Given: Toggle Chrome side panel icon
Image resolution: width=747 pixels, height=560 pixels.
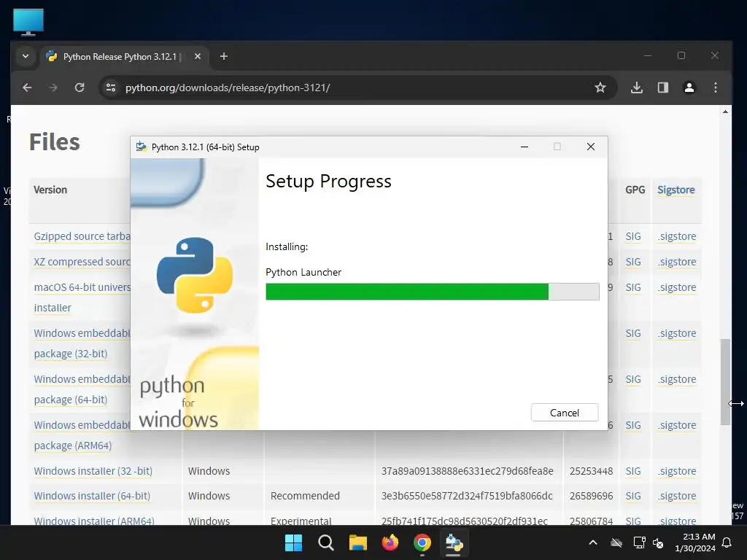Looking at the screenshot, I should (662, 87).
